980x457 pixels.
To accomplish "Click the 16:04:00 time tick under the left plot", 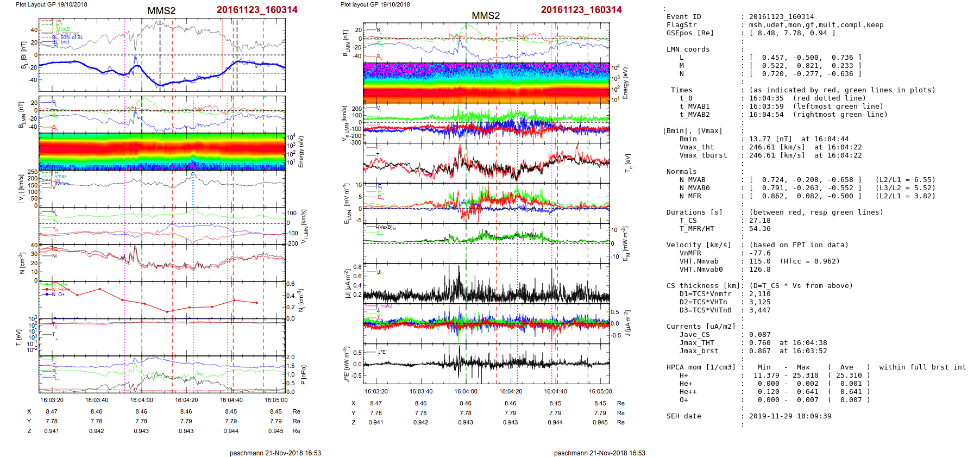I will (x=141, y=400).
